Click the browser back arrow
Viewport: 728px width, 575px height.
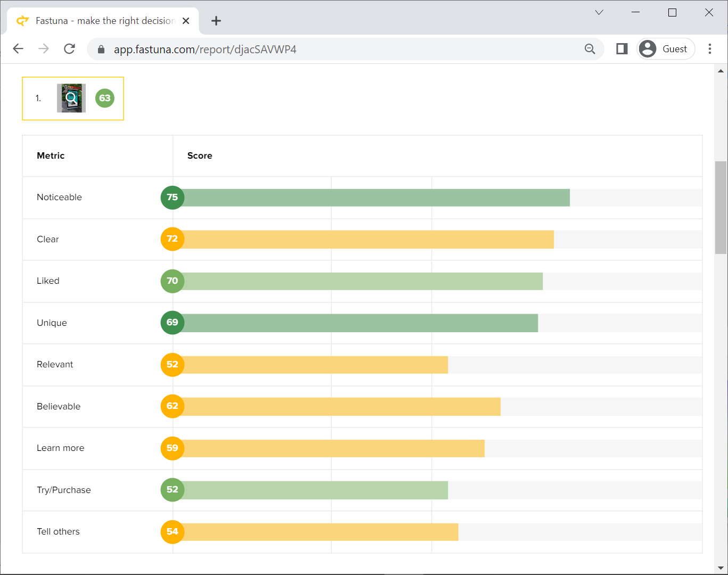pos(18,49)
